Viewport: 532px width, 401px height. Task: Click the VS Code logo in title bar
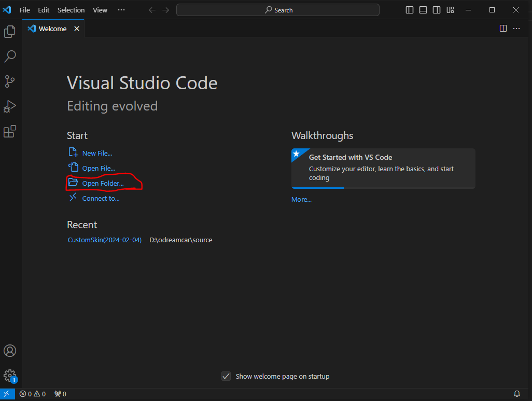click(x=7, y=10)
